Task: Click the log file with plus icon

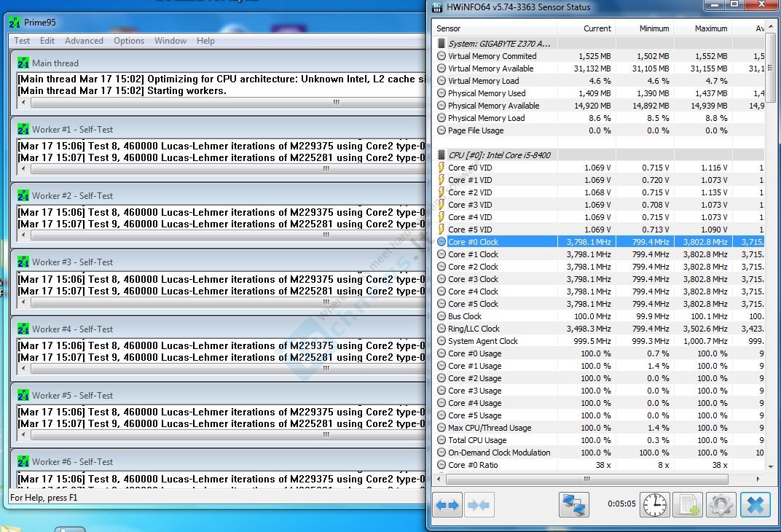Action: (x=688, y=504)
